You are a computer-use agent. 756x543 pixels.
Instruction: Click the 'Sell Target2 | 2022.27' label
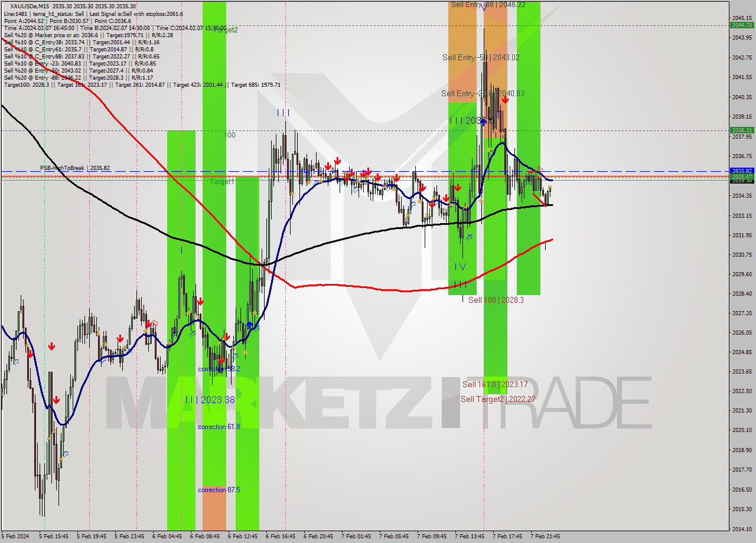tap(498, 399)
